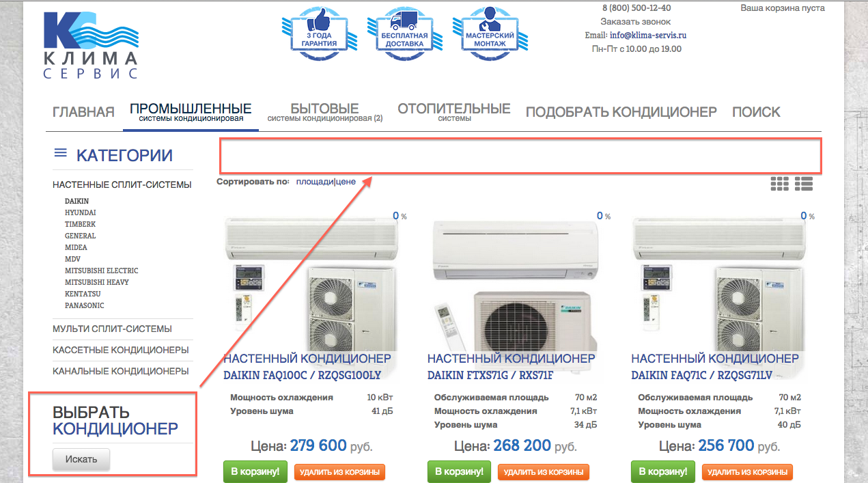This screenshot has height=483, width=868.
Task: Expand Кассетные кондиционеры category
Action: (120, 350)
